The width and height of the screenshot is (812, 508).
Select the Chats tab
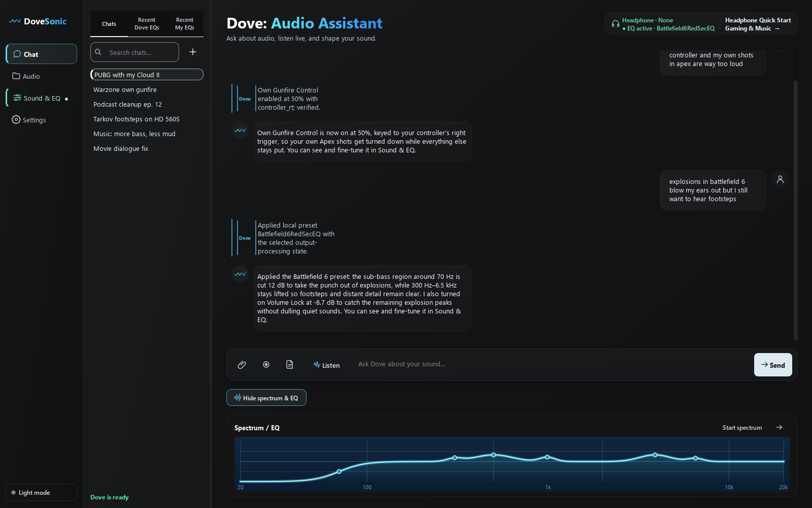pyautogui.click(x=109, y=24)
